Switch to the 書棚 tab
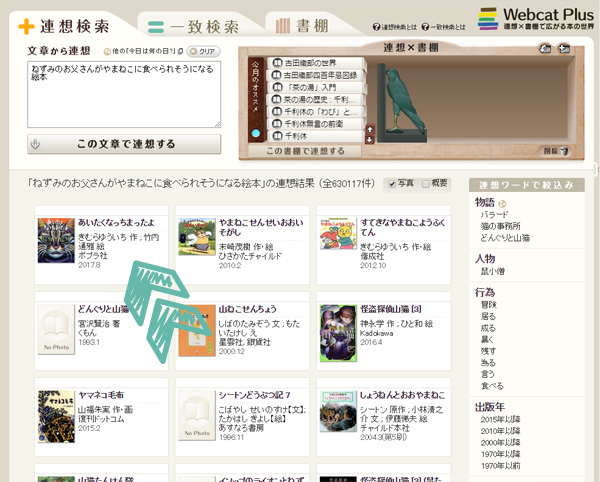The width and height of the screenshot is (600, 482). coord(302,26)
